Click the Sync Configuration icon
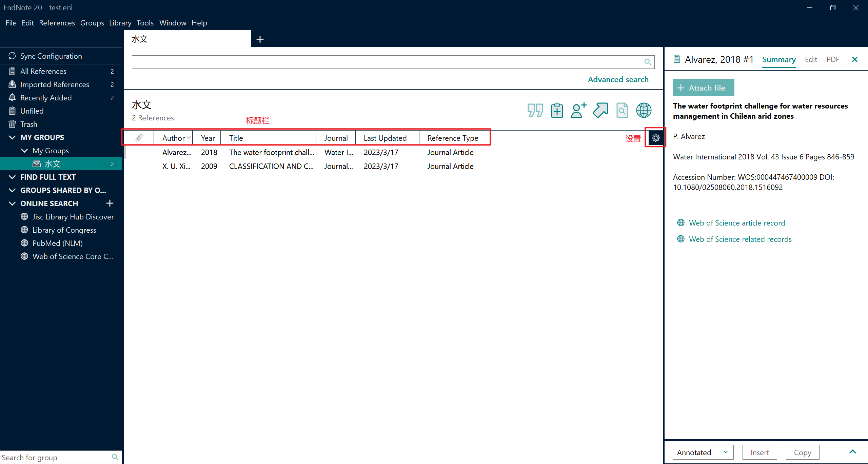Screen dimensions: 868x464 click(12, 56)
